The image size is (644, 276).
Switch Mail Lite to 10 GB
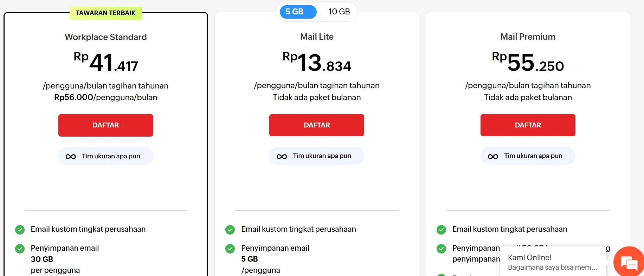339,12
